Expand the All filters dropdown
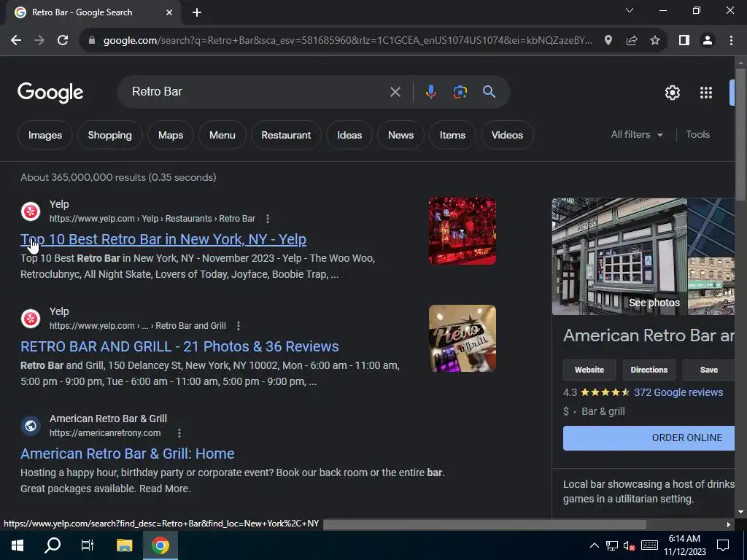The image size is (747, 560). (x=637, y=135)
